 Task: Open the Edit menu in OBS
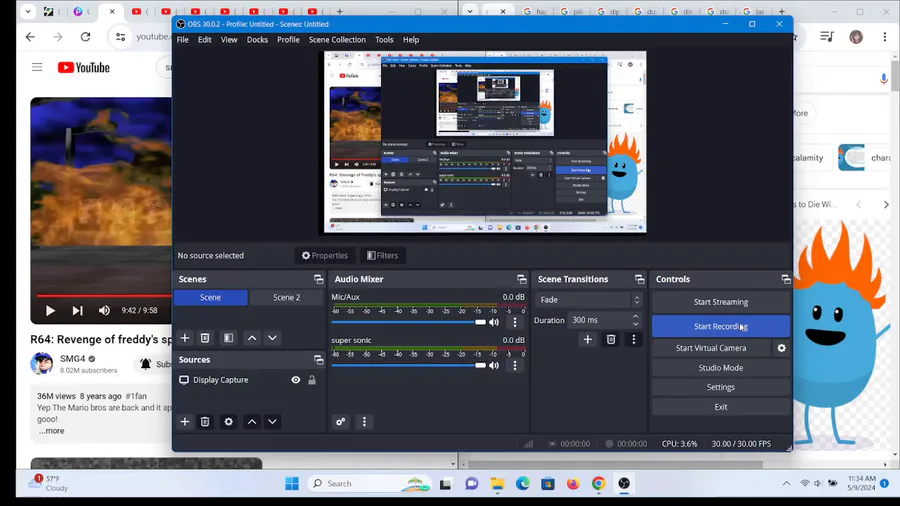(205, 40)
